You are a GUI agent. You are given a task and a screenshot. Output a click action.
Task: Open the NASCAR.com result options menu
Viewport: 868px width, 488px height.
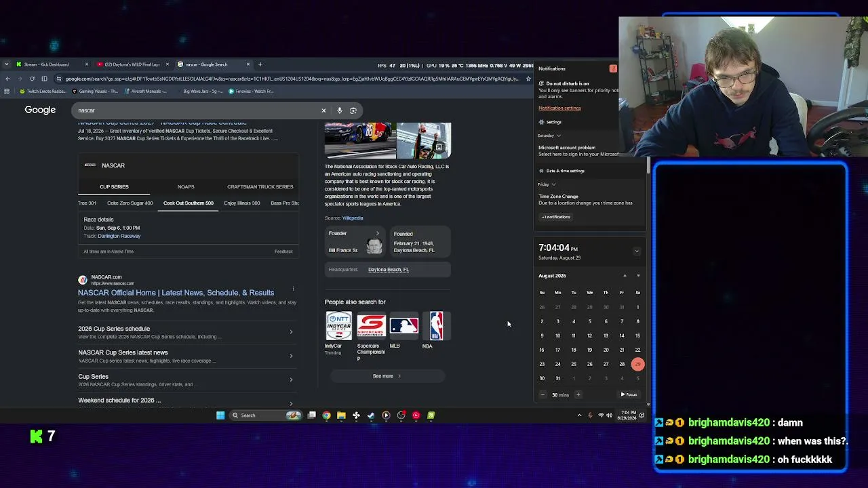[x=293, y=289]
